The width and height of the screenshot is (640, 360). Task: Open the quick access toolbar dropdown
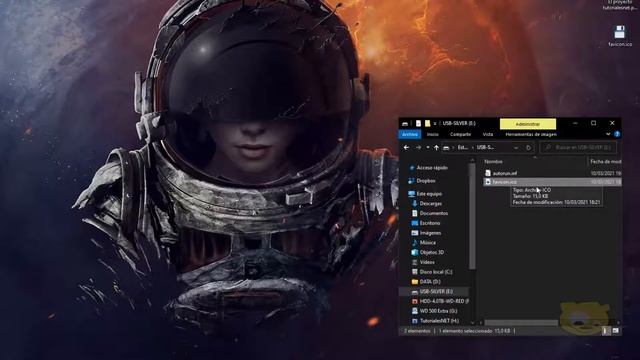(435, 123)
